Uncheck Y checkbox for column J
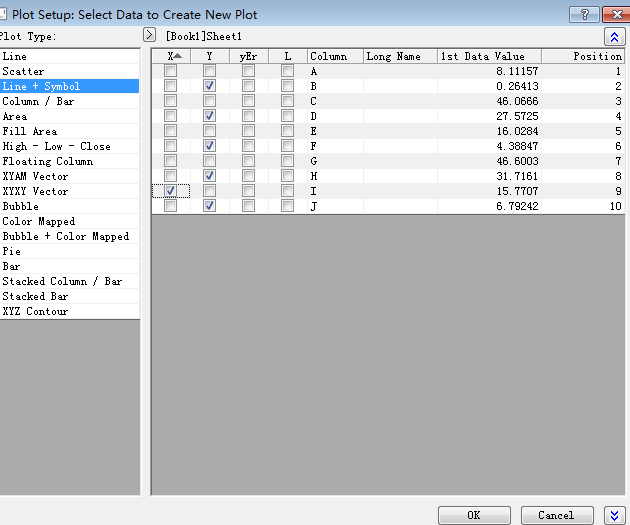 (209, 206)
